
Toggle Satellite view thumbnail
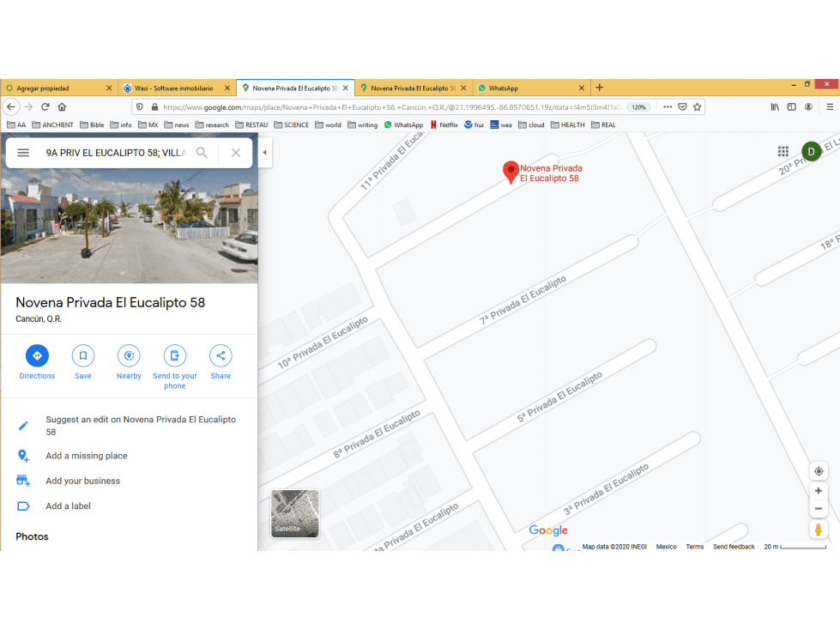[x=294, y=513]
